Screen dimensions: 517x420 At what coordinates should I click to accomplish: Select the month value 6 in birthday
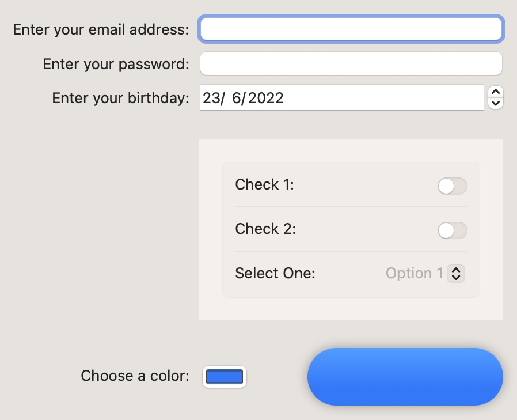(x=238, y=98)
